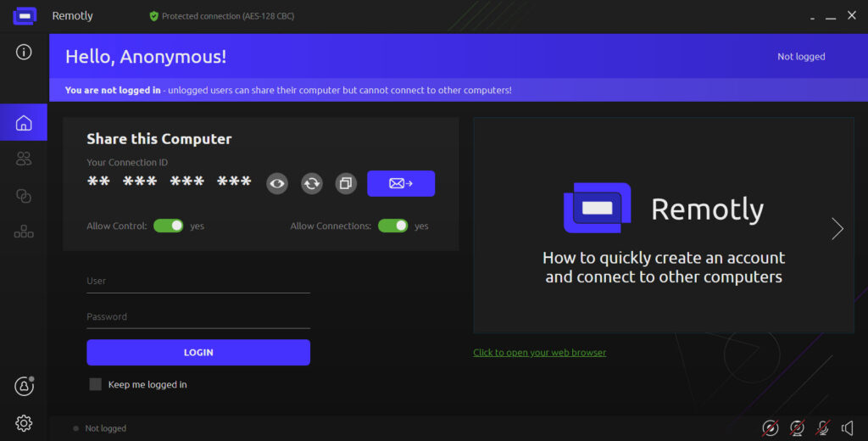Click the 'Protected connection (AES-128 CBC)' text
868x441 pixels.
click(228, 16)
